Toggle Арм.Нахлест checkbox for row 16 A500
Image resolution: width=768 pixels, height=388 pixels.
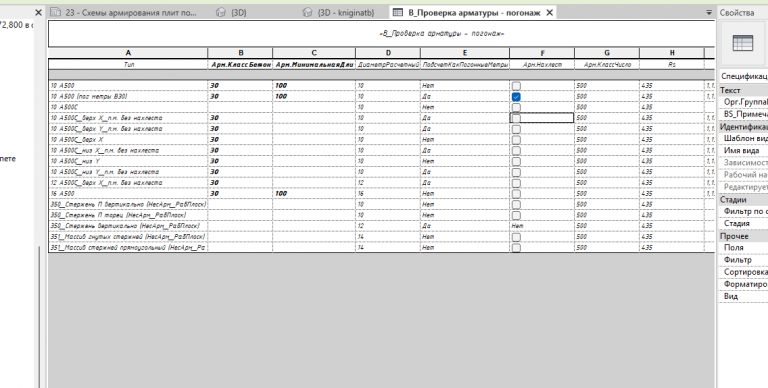[516, 194]
